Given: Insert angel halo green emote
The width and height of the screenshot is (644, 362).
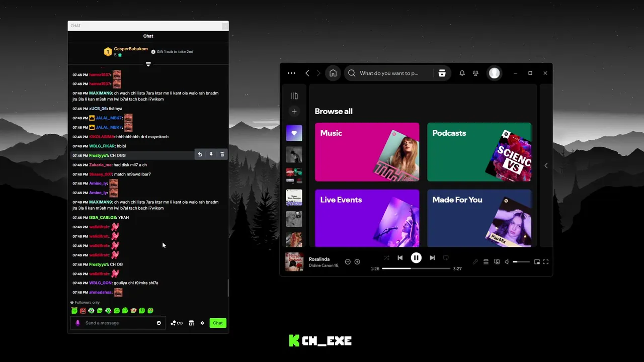Looking at the screenshot, I should tap(74, 311).
